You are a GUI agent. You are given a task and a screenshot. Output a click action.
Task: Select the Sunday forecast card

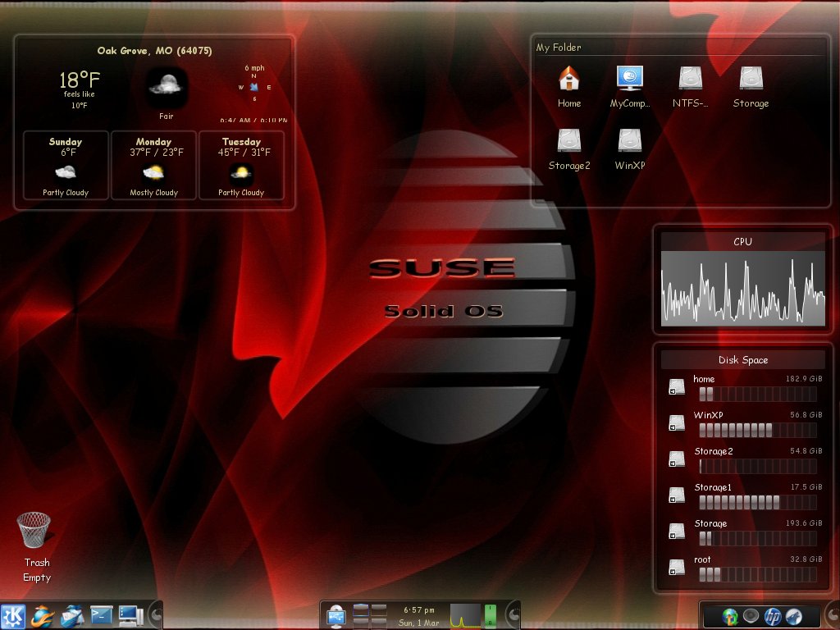66,166
